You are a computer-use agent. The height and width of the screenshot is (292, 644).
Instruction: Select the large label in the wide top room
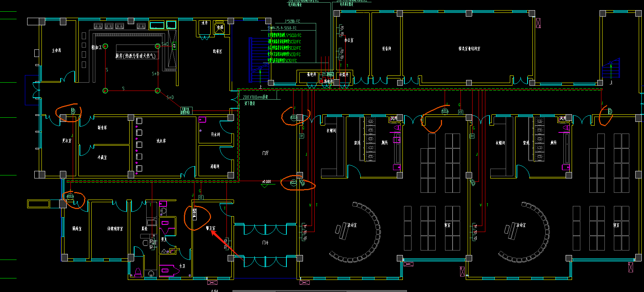pyautogui.click(x=469, y=49)
